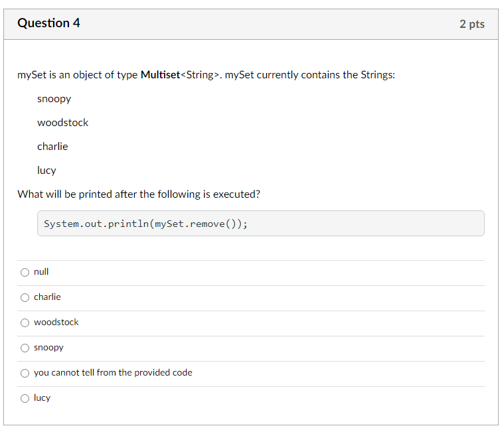Click "lucy" in the indented strings list
This screenshot has width=504, height=434.
(x=46, y=171)
